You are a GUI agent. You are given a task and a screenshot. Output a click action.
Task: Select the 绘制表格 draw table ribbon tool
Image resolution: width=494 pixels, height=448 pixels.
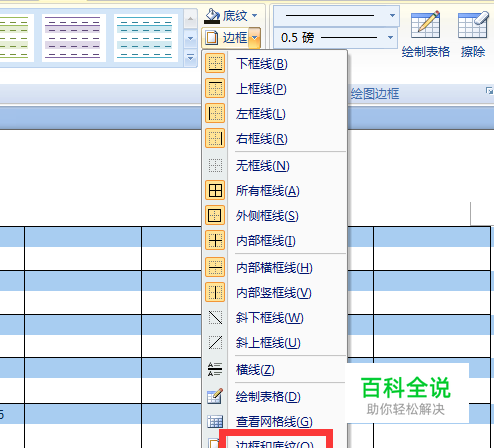click(x=425, y=34)
